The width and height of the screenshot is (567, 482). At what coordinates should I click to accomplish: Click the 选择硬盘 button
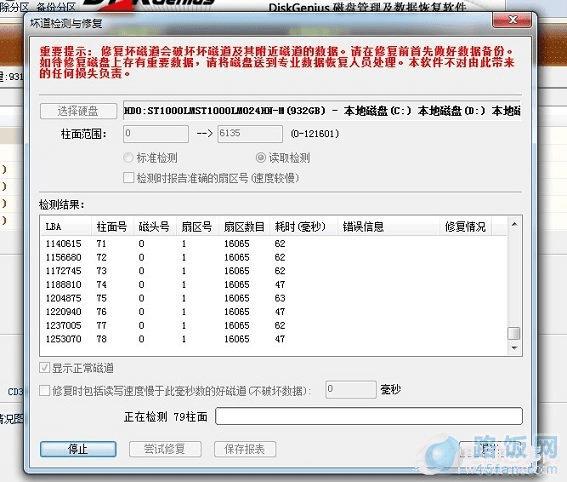78,111
